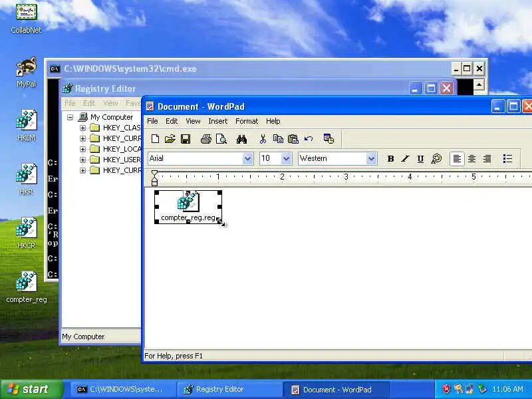Undo last action in WordPad
The width and height of the screenshot is (532, 399).
click(x=309, y=139)
